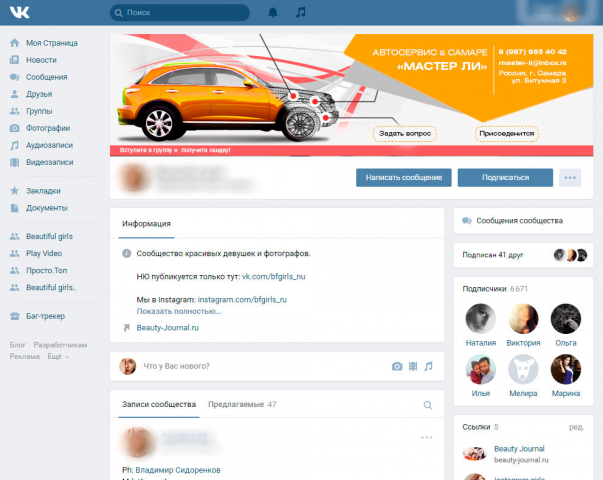Open Друзья in sidebar
Image resolution: width=603 pixels, height=480 pixels.
[x=39, y=94]
